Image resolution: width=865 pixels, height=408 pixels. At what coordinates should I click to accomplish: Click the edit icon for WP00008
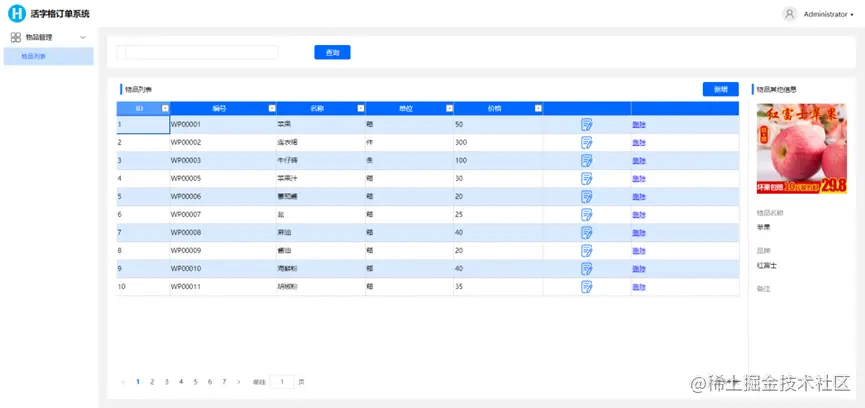click(x=586, y=233)
